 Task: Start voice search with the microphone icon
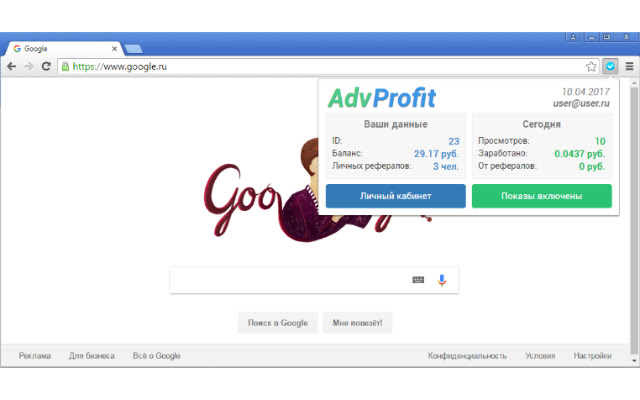point(442,280)
